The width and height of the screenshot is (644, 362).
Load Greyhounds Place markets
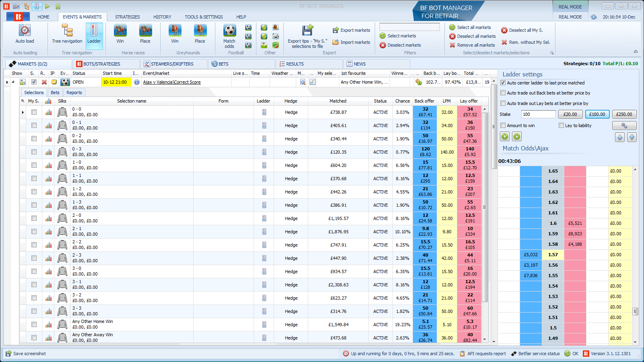tap(200, 35)
